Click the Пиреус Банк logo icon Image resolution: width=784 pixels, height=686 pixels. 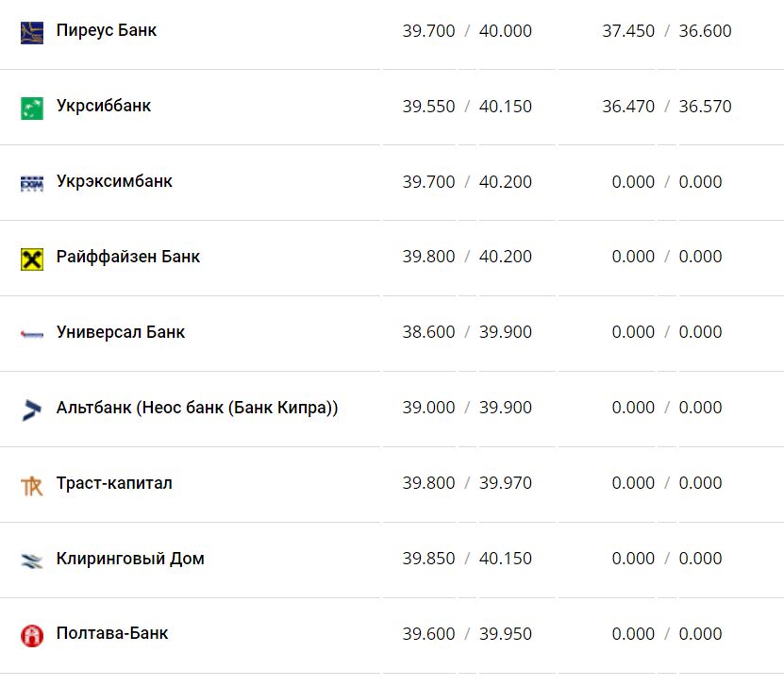tap(32, 32)
